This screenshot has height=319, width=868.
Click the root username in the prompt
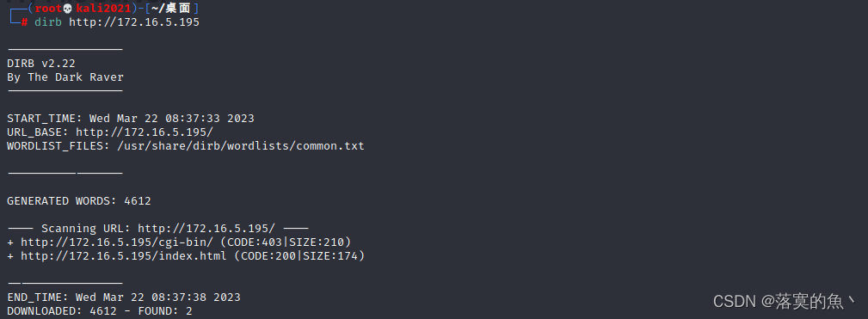[48, 9]
